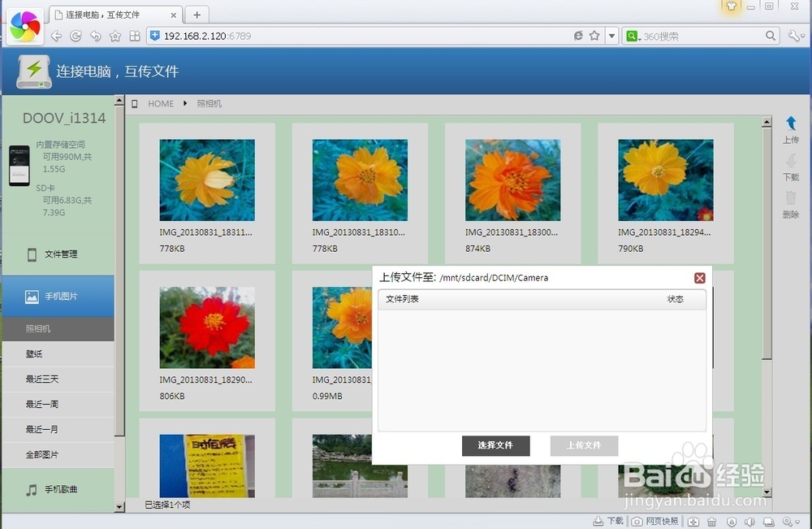Close the 连接电脑，互传文件 tab
The width and height of the screenshot is (812, 529).
[x=174, y=15]
